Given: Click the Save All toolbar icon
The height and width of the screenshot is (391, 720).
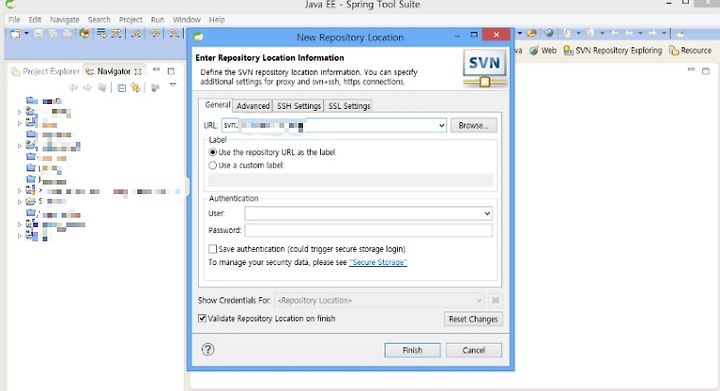Looking at the screenshot, I should coord(53,33).
